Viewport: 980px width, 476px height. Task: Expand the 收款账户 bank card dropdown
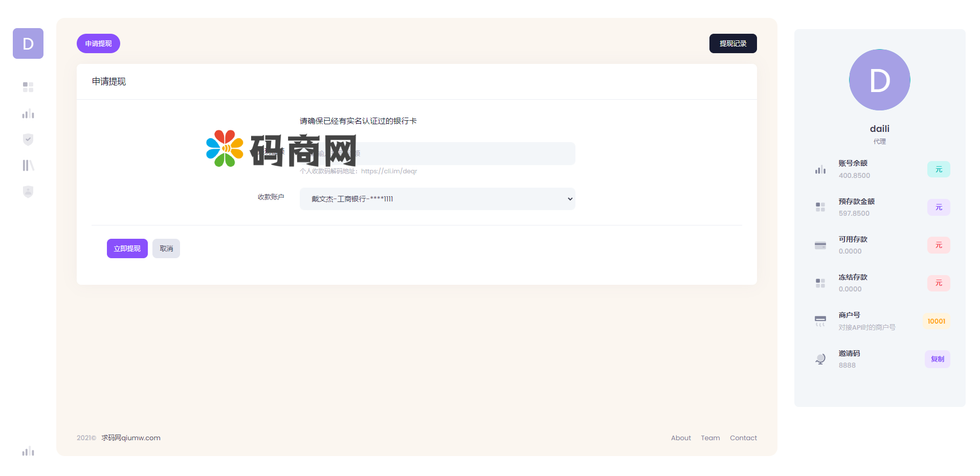coord(437,199)
